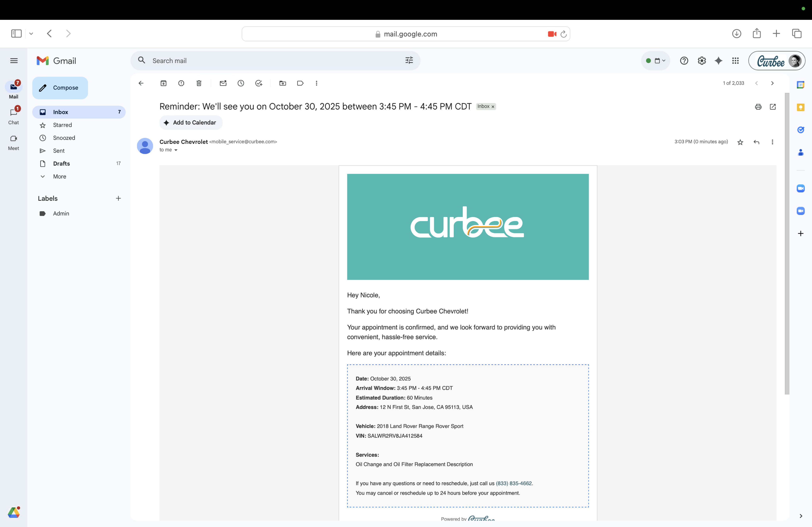Mark the email as unread
Viewport: 812px width, 527px height.
click(223, 83)
